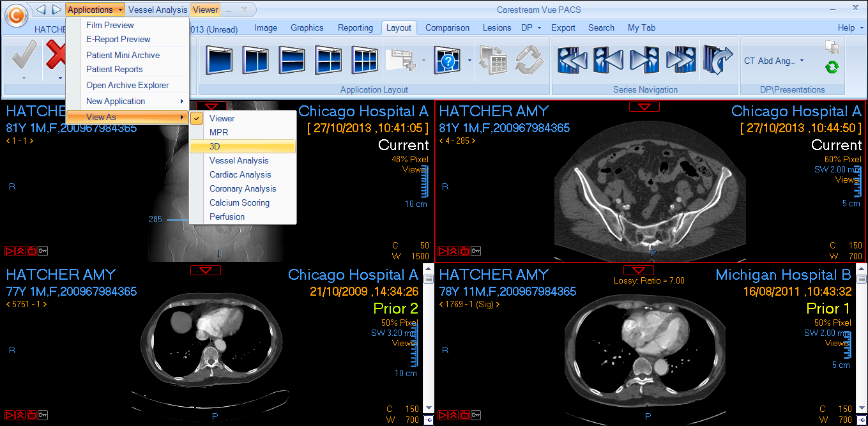Image resolution: width=868 pixels, height=426 pixels.
Task: Select the checked Viewer option in View As
Action: click(x=243, y=118)
